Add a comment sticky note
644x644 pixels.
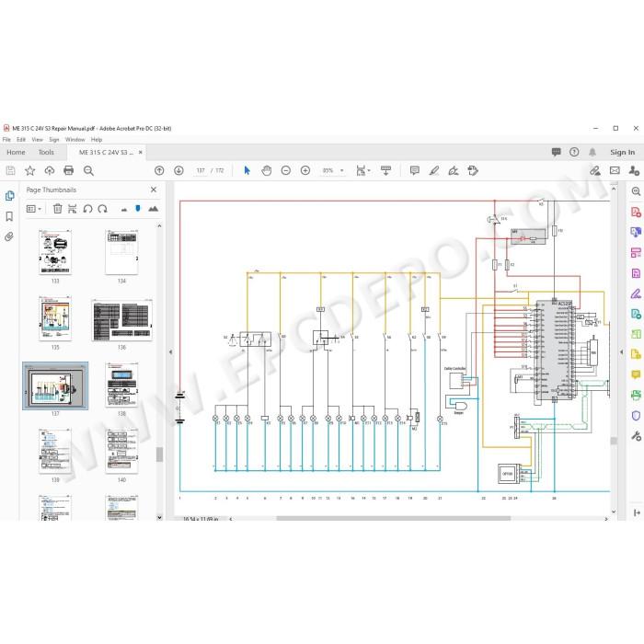point(415,170)
